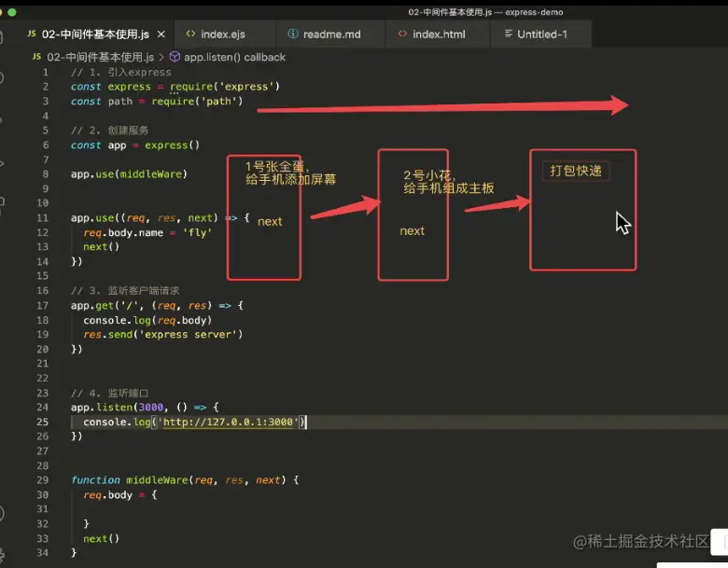728x568 pixels.
Task: Click the comment '// 3. 监听客户端请求'
Action: (x=125, y=290)
